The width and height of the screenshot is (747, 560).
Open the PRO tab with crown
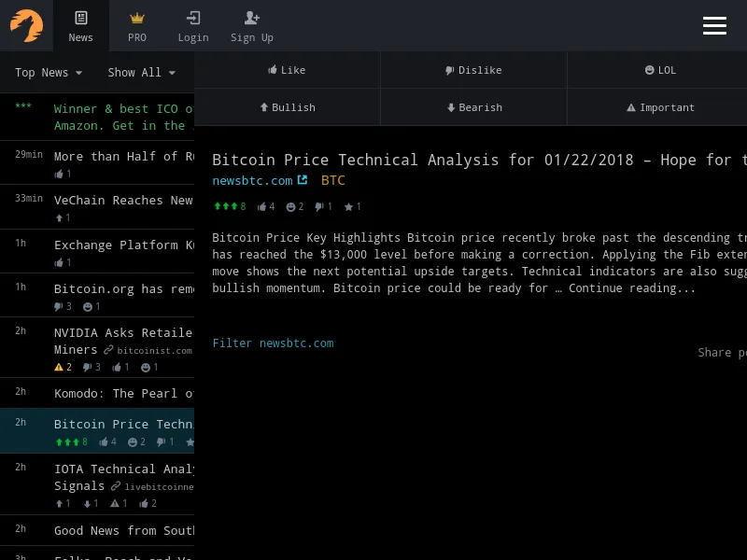click(137, 26)
